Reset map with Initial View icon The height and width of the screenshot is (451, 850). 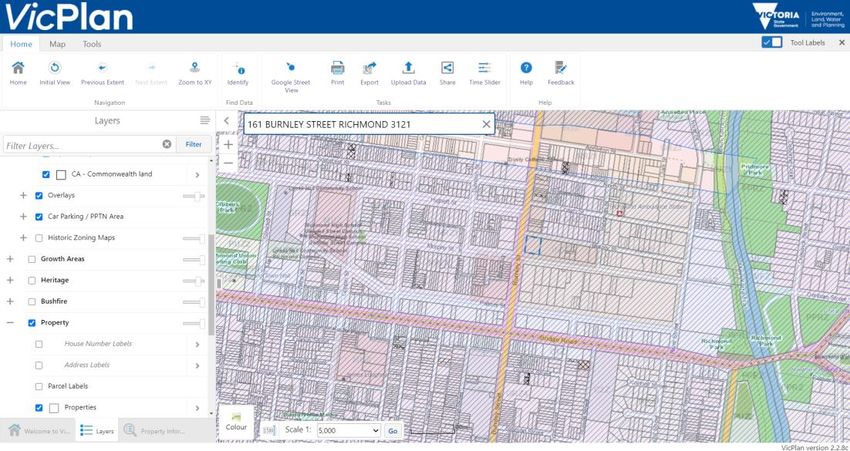click(x=55, y=68)
